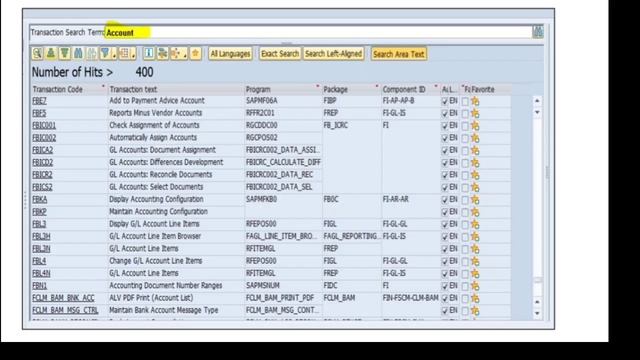Tick Favorite checkbox for FBE7 row
This screenshot has width=640, height=360.
[465, 102]
